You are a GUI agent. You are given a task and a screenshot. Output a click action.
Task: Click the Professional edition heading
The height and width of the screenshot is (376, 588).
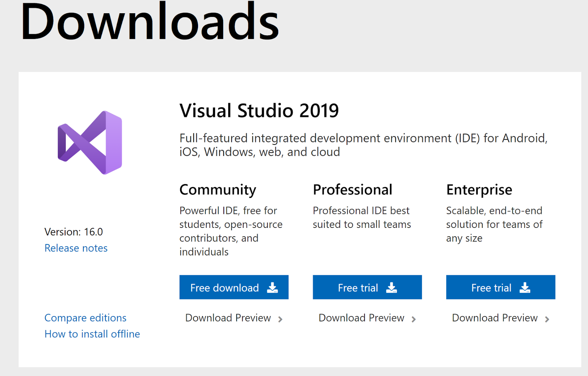coord(352,190)
